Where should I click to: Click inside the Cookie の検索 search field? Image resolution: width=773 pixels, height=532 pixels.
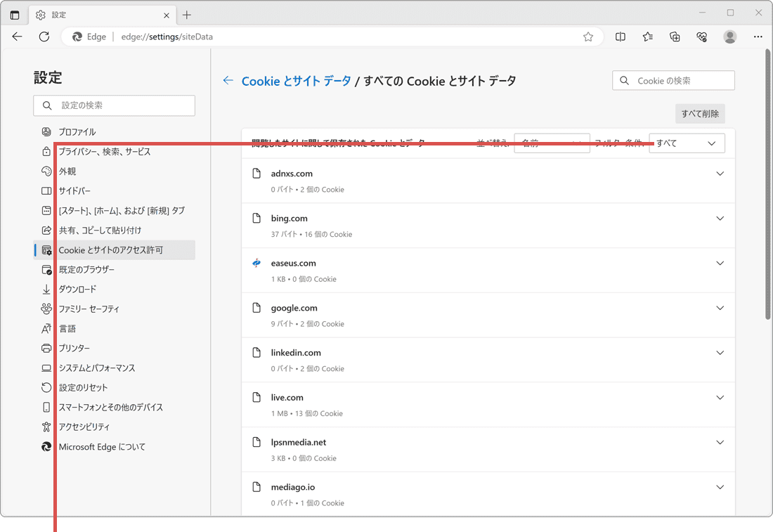point(673,80)
